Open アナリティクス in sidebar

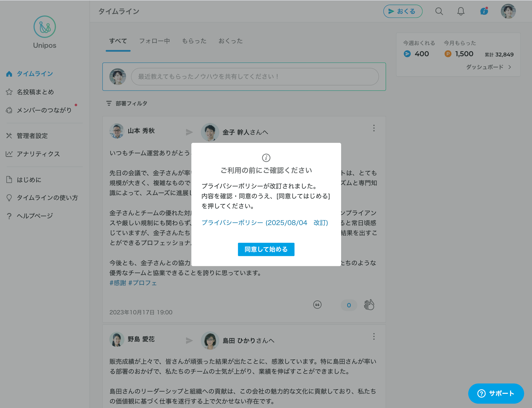(38, 154)
